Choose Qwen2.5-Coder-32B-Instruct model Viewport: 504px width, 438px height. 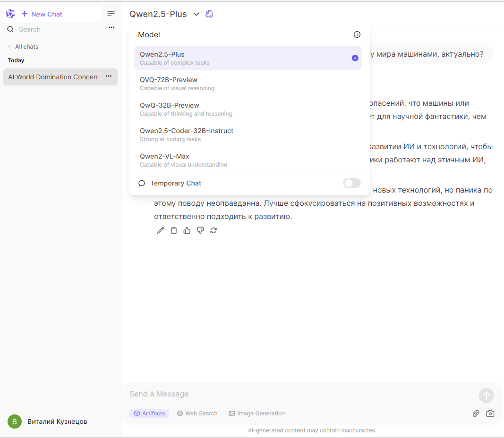(248, 135)
